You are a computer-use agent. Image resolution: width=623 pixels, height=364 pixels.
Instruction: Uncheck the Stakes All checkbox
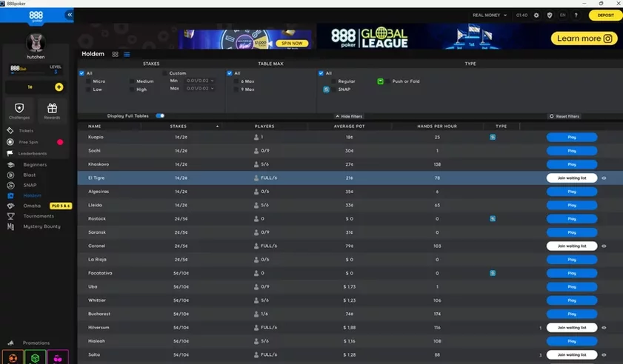pos(81,73)
